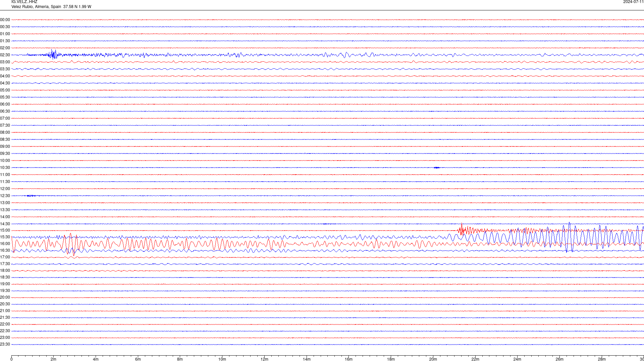The image size is (644, 362).
Task: Click the earthquake onset burst on 02:30 trace
Action: click(x=53, y=54)
